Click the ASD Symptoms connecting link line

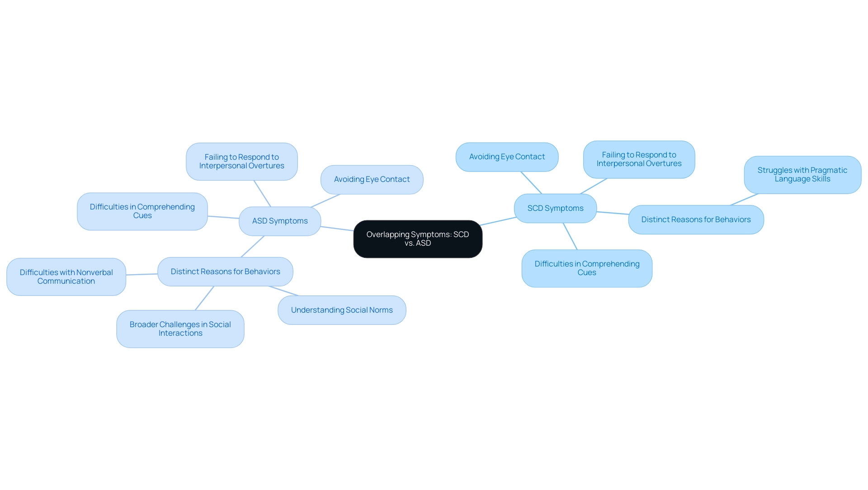point(337,230)
